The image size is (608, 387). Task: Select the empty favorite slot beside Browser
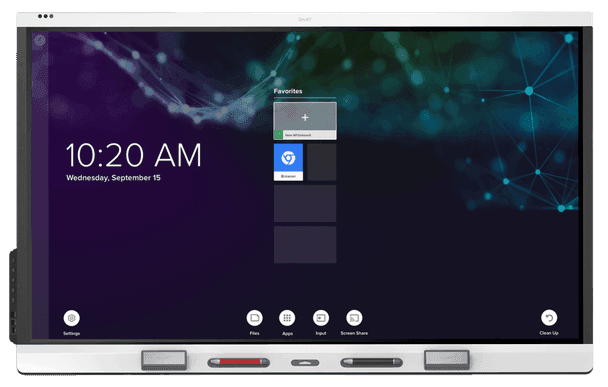tap(322, 162)
